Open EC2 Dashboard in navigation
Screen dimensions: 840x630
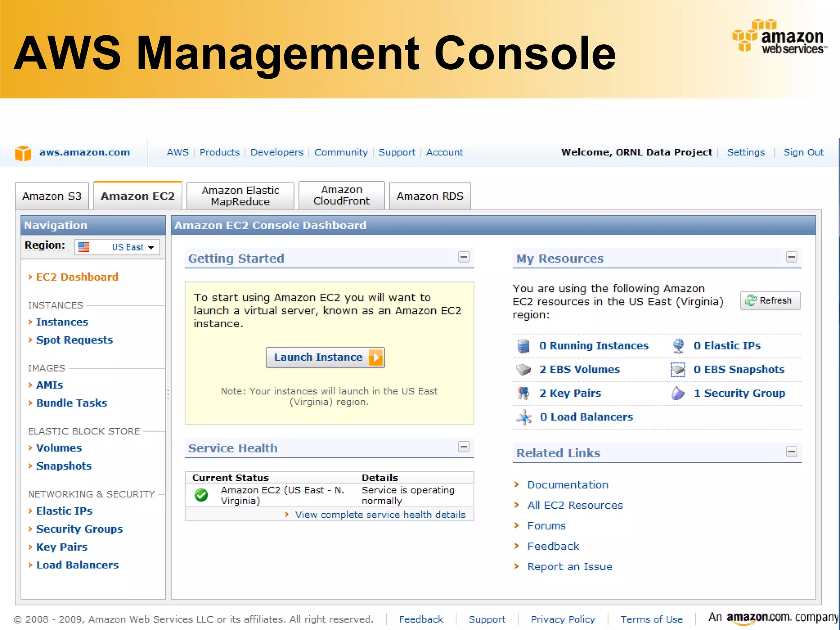point(77,277)
